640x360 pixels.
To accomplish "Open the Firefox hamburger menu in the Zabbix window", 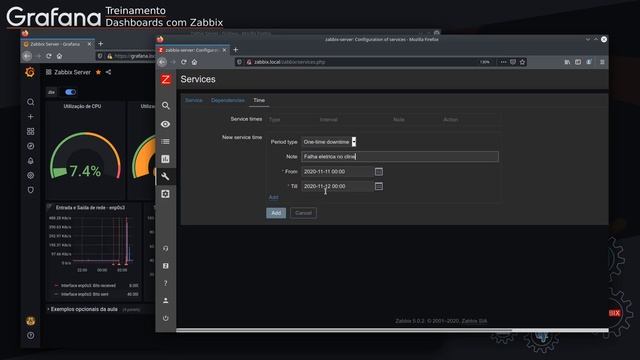I will pos(602,62).
